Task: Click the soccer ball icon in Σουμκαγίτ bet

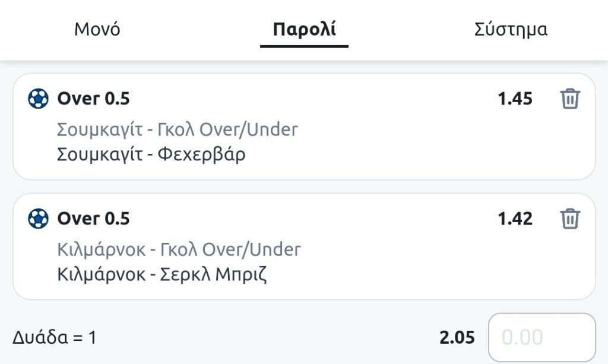Action: click(38, 99)
